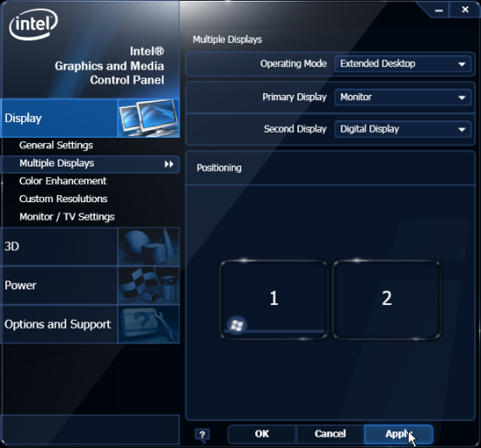
Task: Select display 1 in positioning area
Action: pos(274,300)
